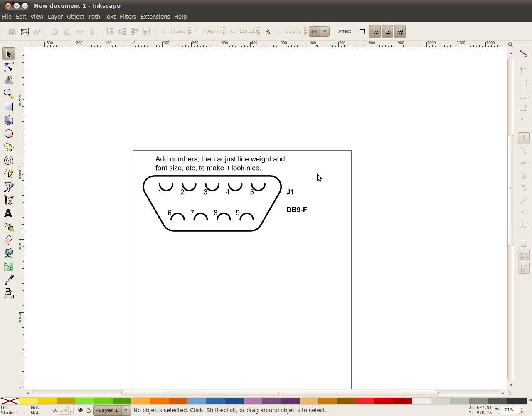Click the Raise selection to top button

[148, 31]
